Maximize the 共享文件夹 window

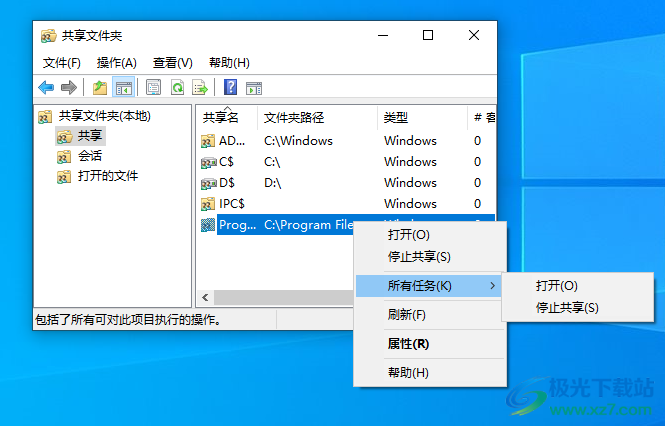coord(428,35)
